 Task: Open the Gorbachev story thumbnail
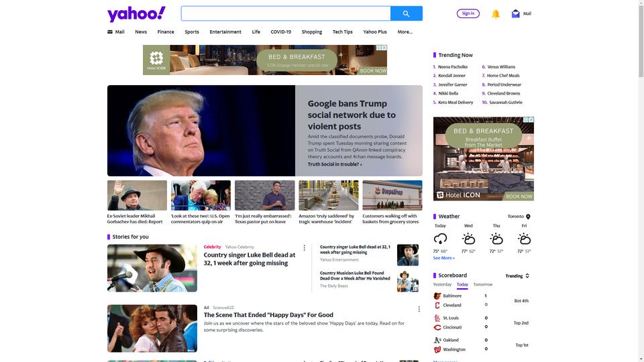coord(137,195)
